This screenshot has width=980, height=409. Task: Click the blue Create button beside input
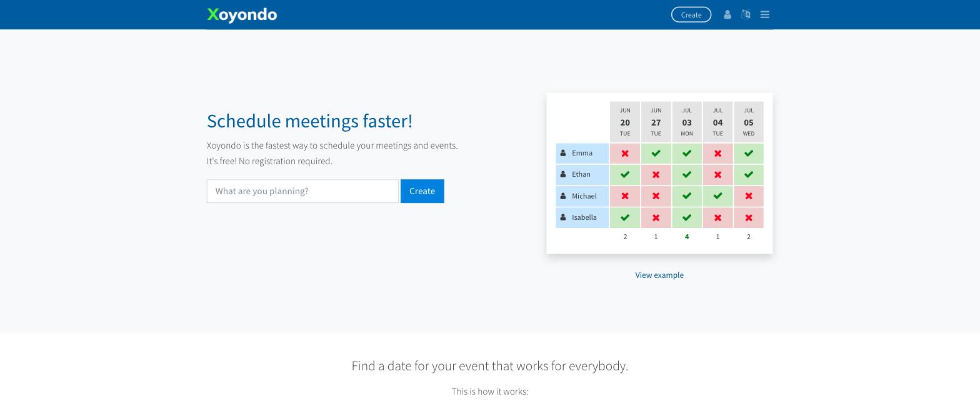pos(422,191)
